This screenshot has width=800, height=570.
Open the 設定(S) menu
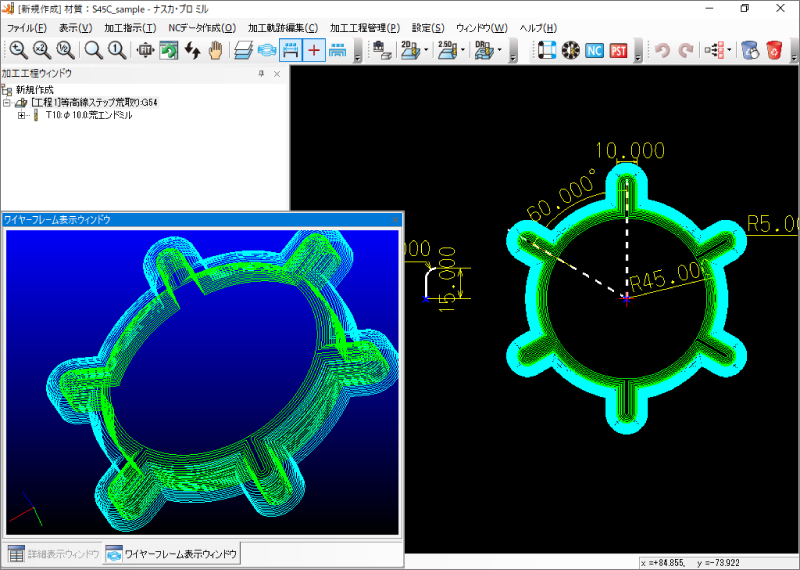tap(428, 28)
